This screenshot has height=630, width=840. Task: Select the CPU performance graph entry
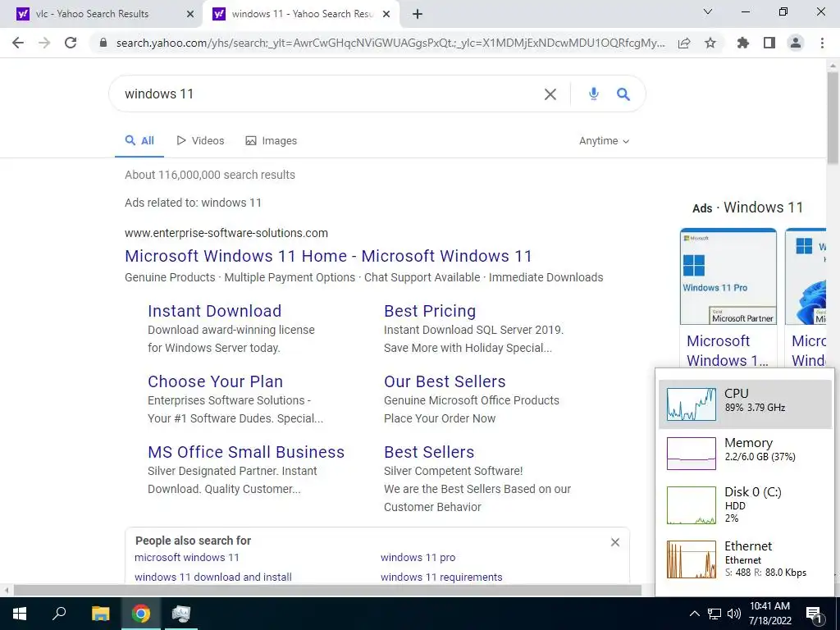pyautogui.click(x=745, y=404)
